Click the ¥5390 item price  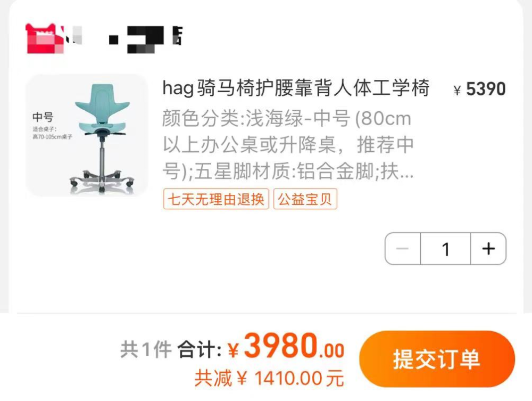(x=479, y=89)
